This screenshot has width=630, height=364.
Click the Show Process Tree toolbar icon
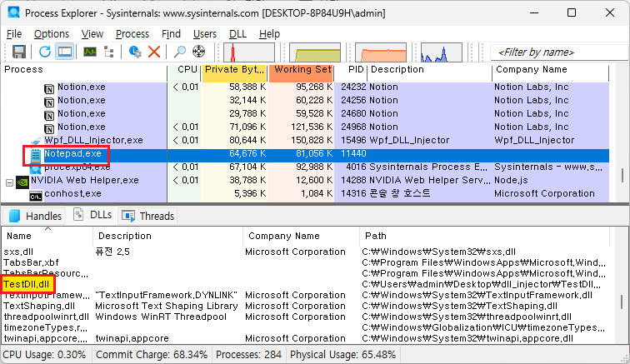(x=109, y=52)
